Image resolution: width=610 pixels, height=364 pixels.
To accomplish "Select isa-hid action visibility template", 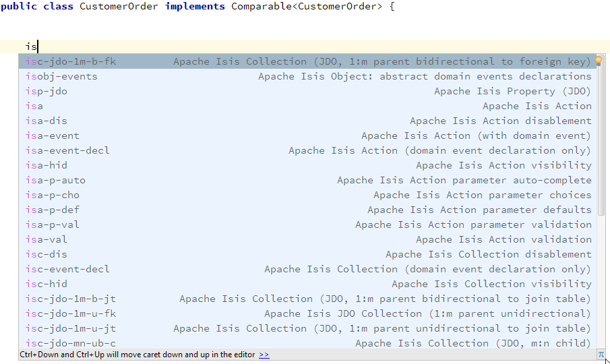I will pyautogui.click(x=47, y=165).
